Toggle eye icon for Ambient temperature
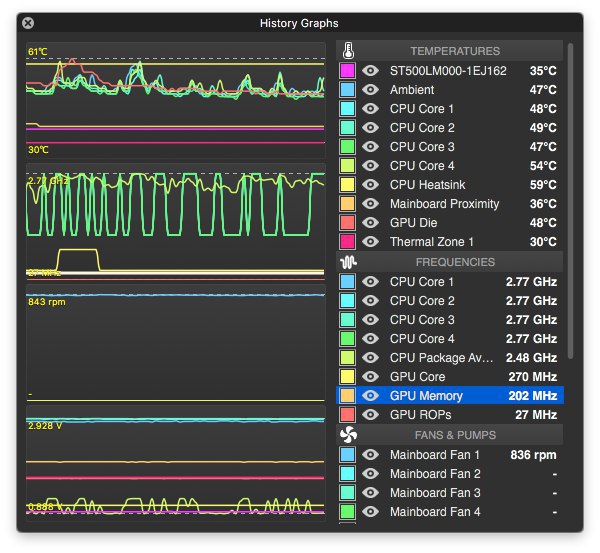Screen dimensions: 600x553 click(370, 90)
